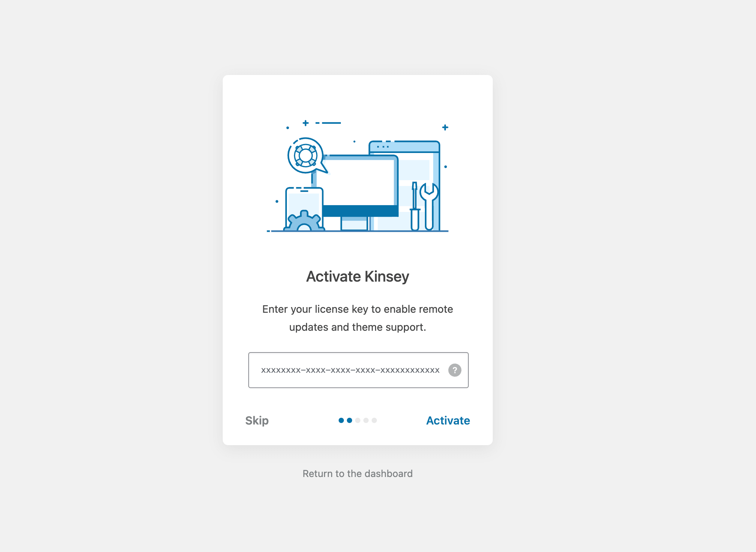Jump to the last step indicator dot

coord(374,420)
